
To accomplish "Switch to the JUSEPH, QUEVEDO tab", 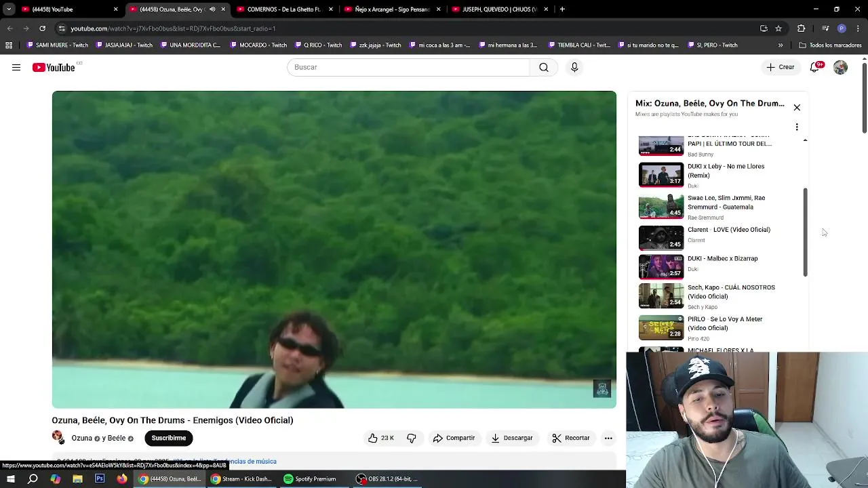I will [499, 9].
